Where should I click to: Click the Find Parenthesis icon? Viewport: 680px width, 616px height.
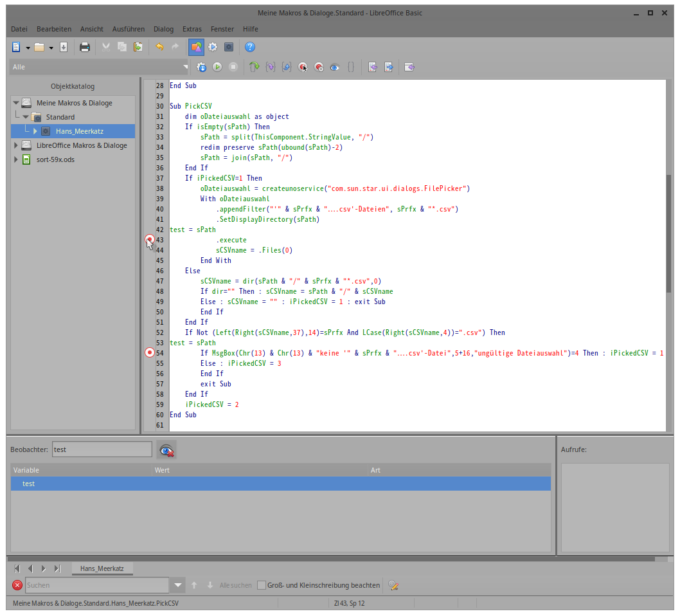click(351, 68)
